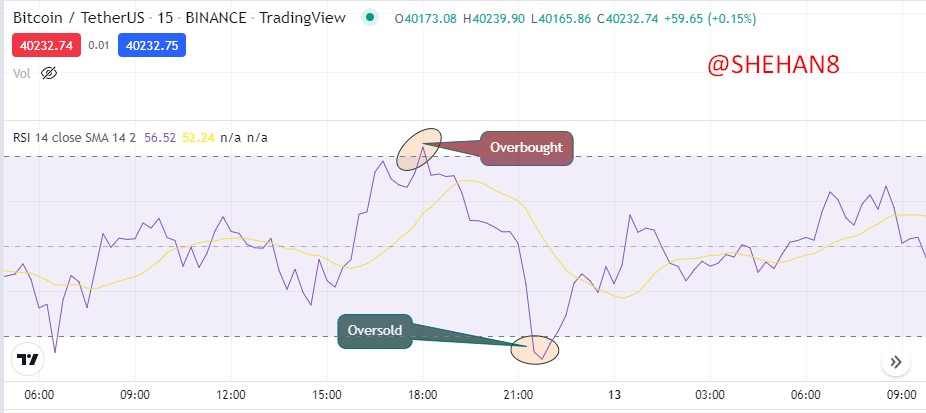The width and height of the screenshot is (926, 413).
Task: Click the red sell price 40232.74 button
Action: point(46,45)
